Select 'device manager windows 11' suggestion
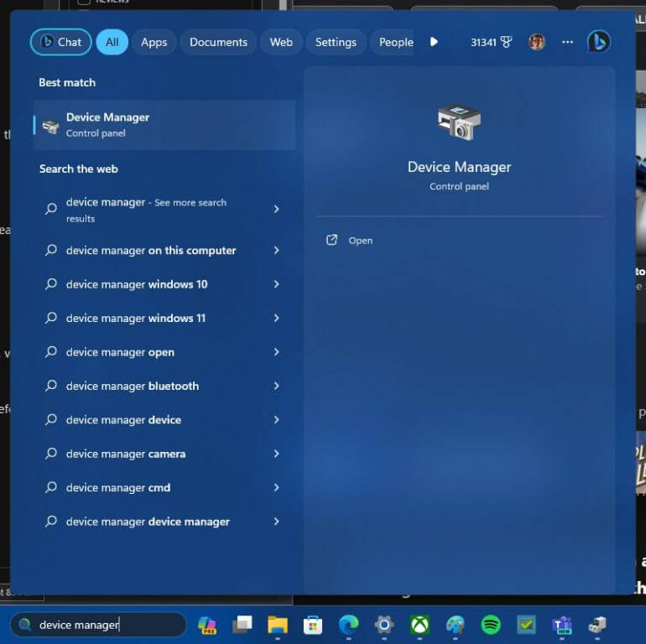Viewport: 646px width, 644px height. coord(163,318)
